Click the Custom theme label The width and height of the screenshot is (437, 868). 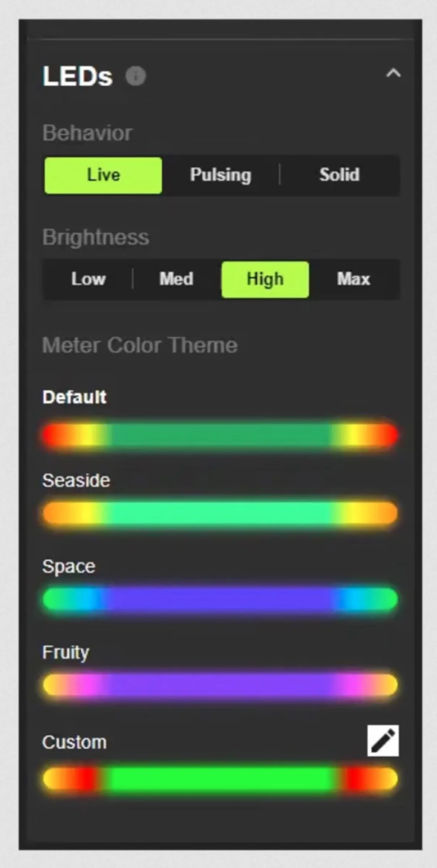(74, 743)
